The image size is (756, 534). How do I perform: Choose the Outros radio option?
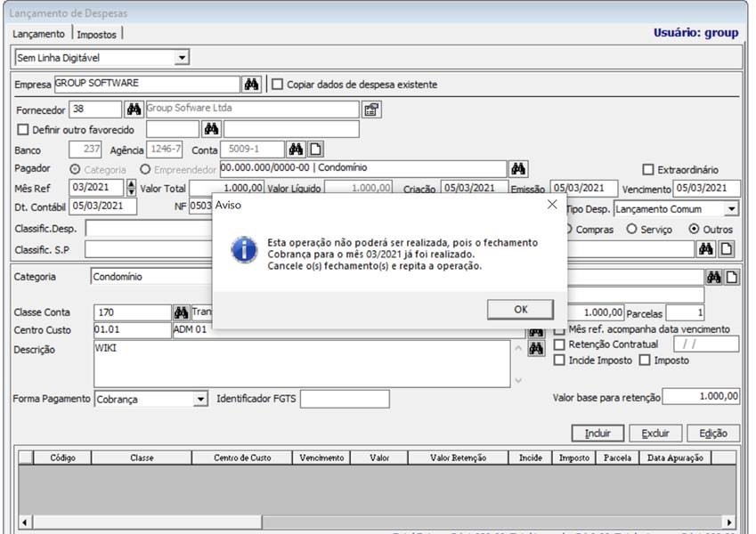coord(694,229)
